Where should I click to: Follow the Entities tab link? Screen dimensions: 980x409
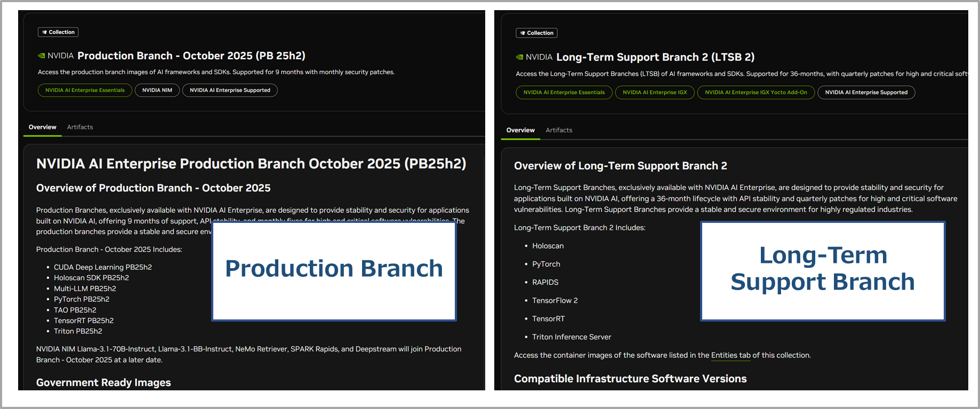pos(730,356)
